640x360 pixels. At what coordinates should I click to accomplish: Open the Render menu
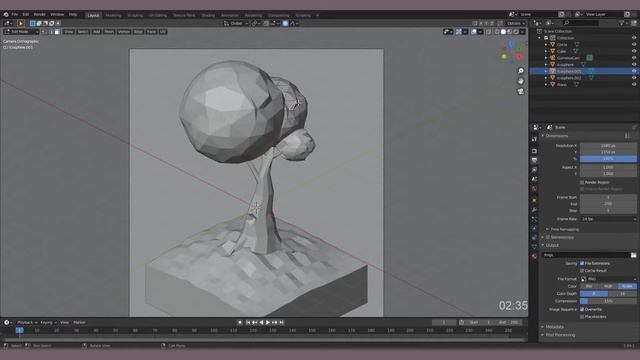(x=40, y=15)
